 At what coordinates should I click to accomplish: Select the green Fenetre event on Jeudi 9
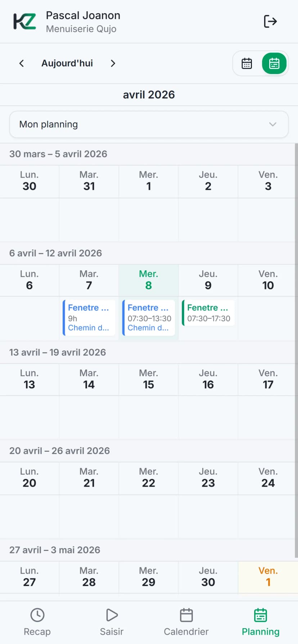[x=208, y=313]
